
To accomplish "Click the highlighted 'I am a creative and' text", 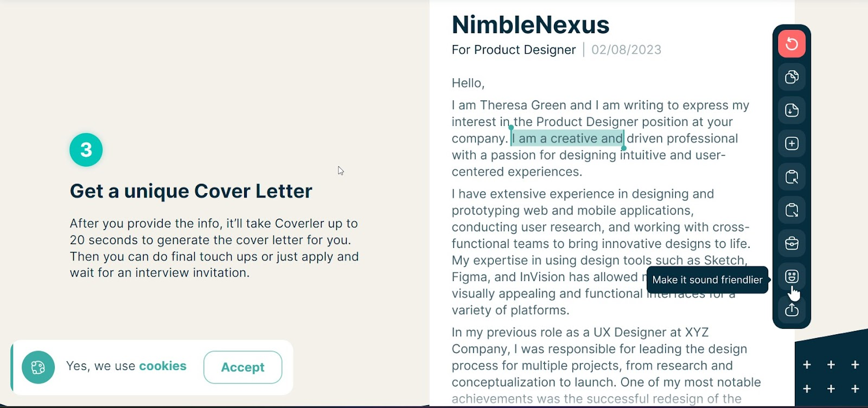I will 567,138.
